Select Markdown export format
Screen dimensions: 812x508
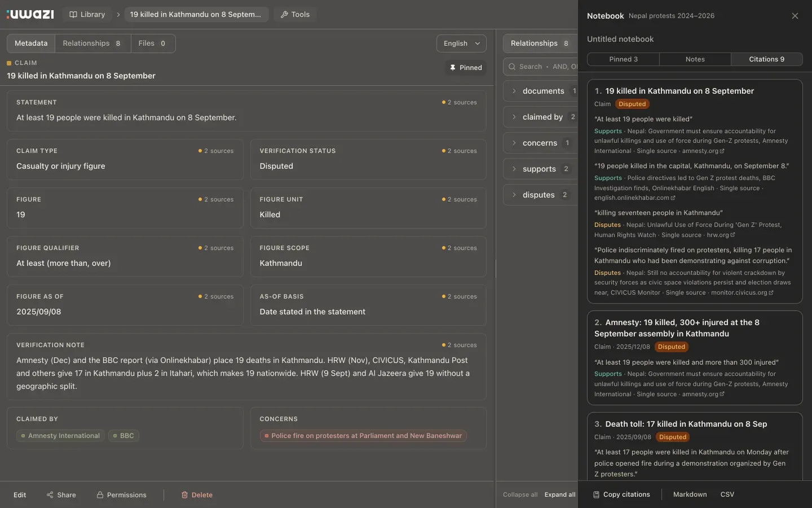690,494
